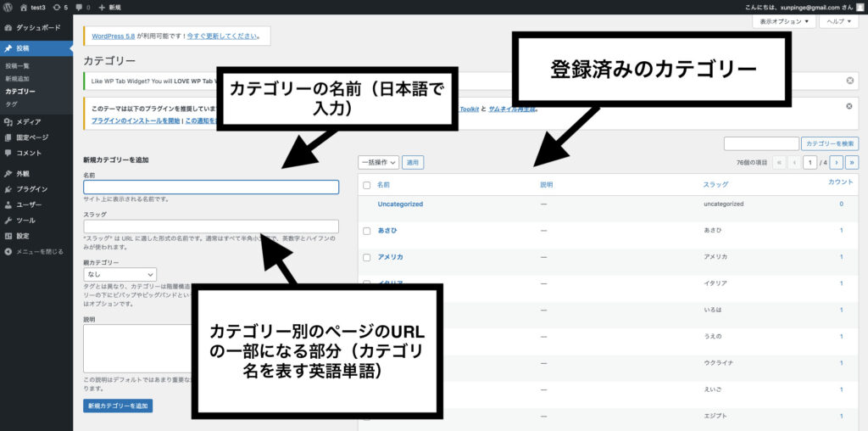868x431 pixels.
Task: Click the 投稿 pin icon in sidebar
Action: coord(8,48)
